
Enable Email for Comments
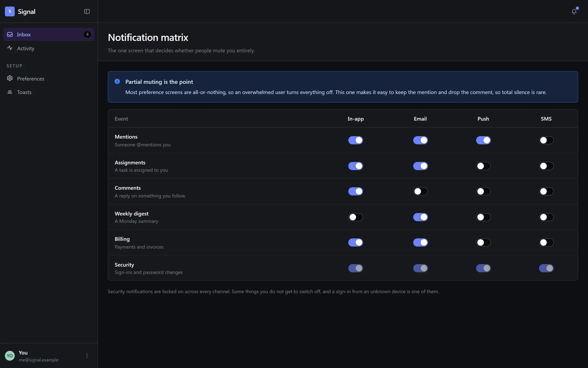420,191
